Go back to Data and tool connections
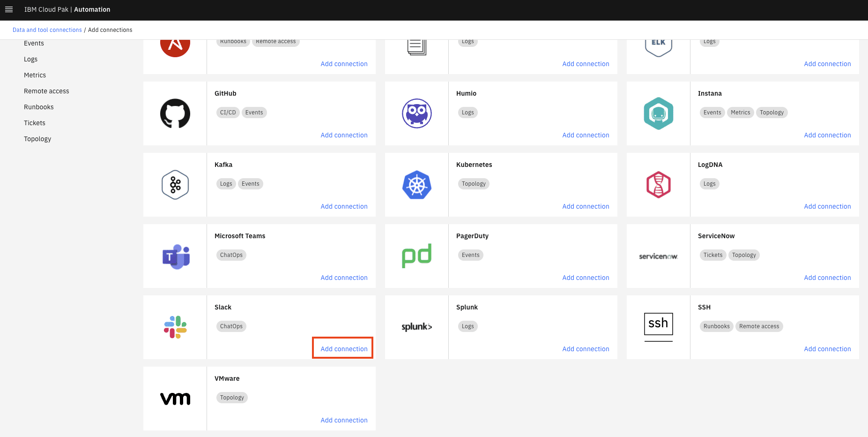 coord(47,30)
